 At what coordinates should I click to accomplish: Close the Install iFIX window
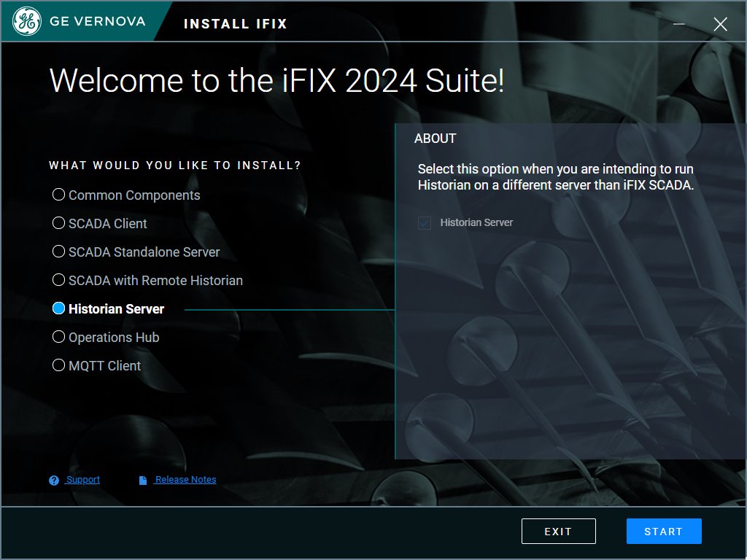tap(720, 24)
